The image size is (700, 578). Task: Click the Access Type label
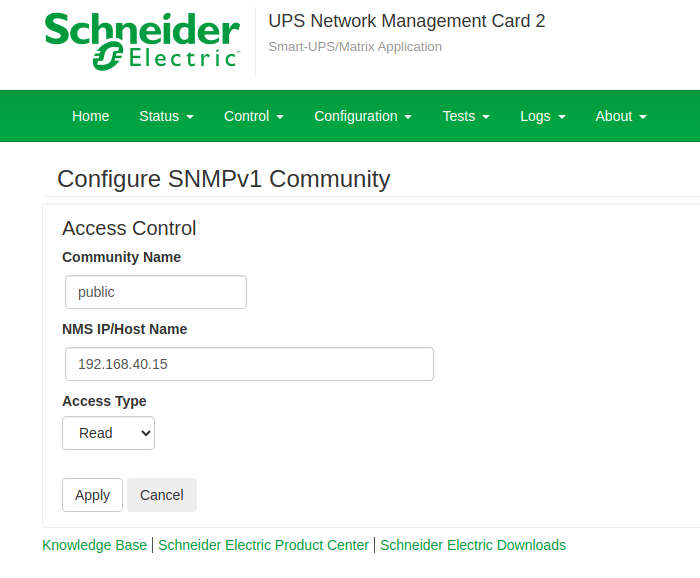coord(104,401)
